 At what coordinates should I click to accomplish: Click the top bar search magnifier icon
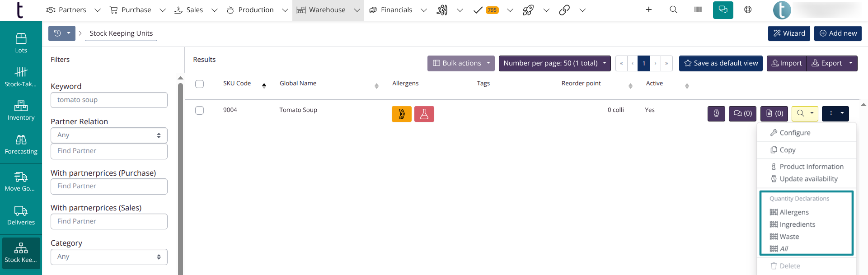tap(673, 10)
